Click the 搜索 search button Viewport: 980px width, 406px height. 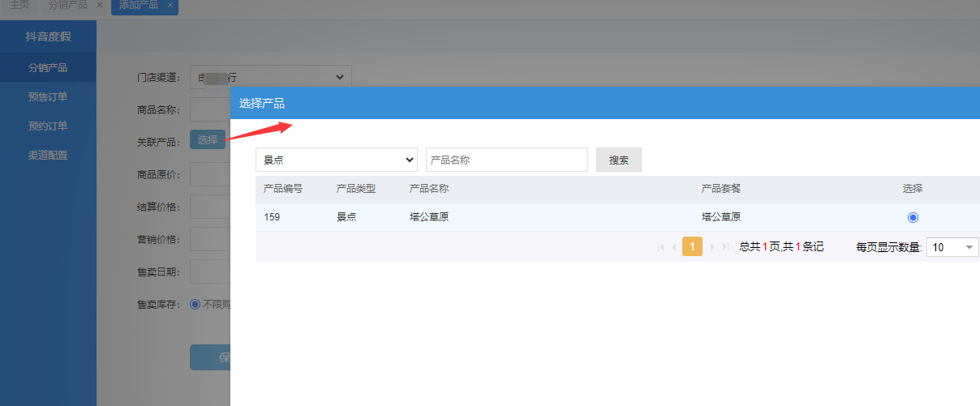pos(618,160)
